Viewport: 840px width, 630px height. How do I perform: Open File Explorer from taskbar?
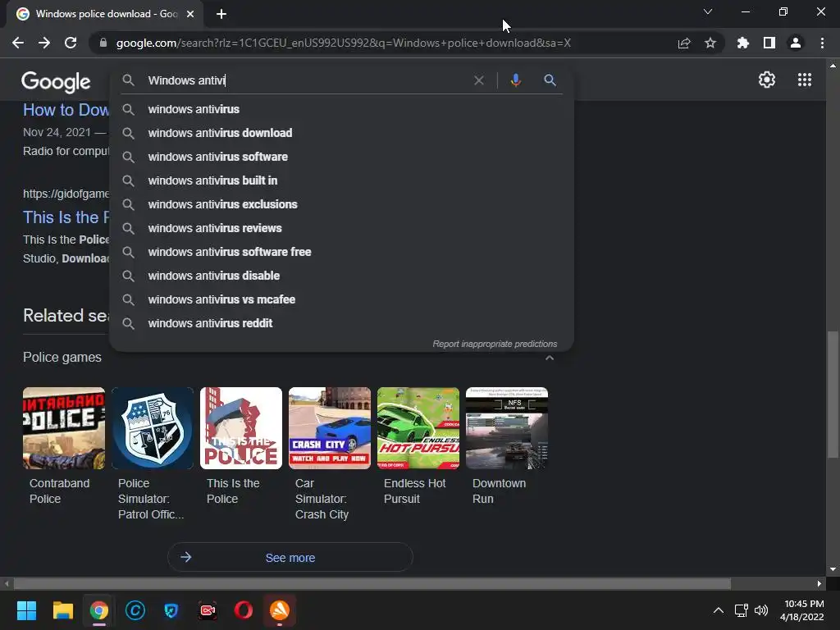pyautogui.click(x=62, y=610)
